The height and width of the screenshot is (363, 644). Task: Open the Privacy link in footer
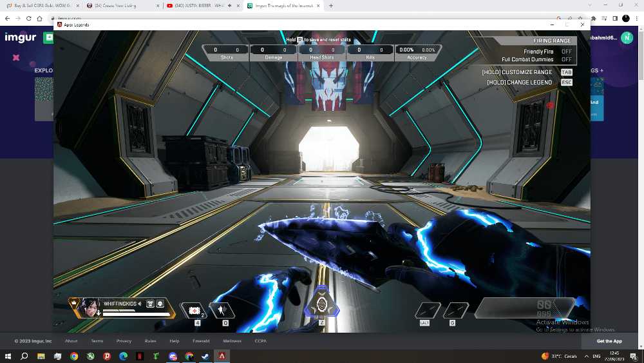click(124, 341)
